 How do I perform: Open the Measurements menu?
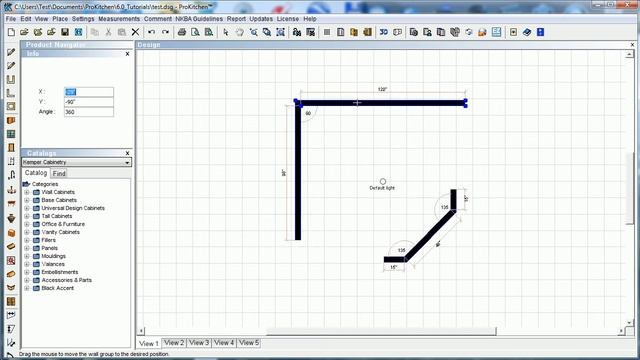click(x=119, y=19)
